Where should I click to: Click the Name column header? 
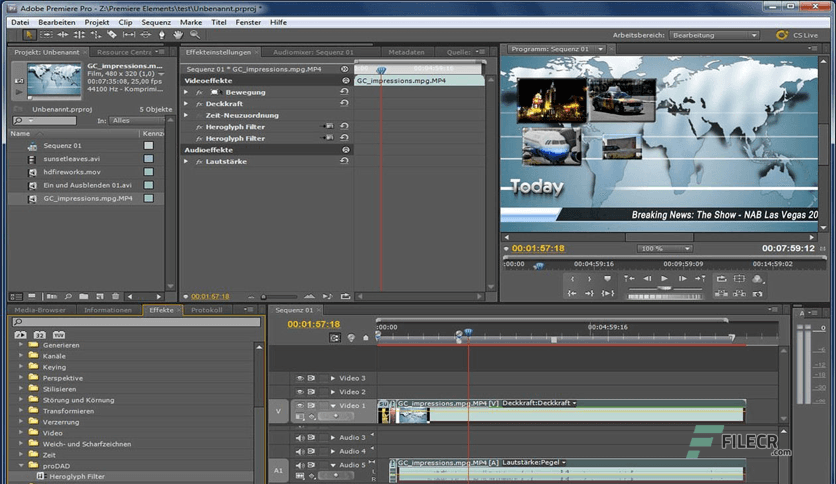click(x=21, y=133)
